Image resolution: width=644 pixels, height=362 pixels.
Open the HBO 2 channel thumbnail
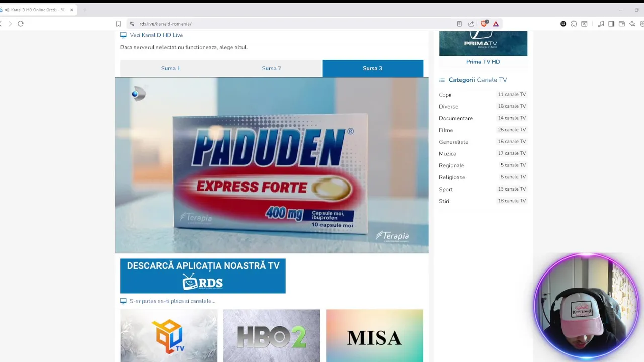[272, 335]
